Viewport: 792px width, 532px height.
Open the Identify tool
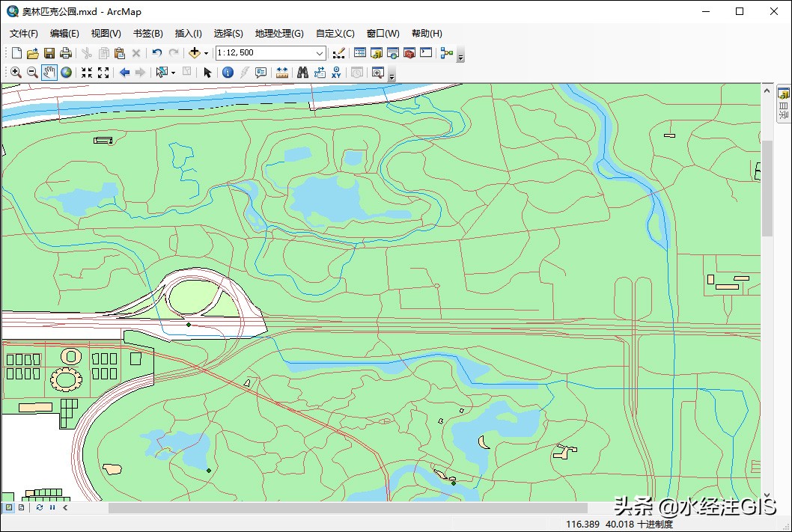(x=228, y=72)
